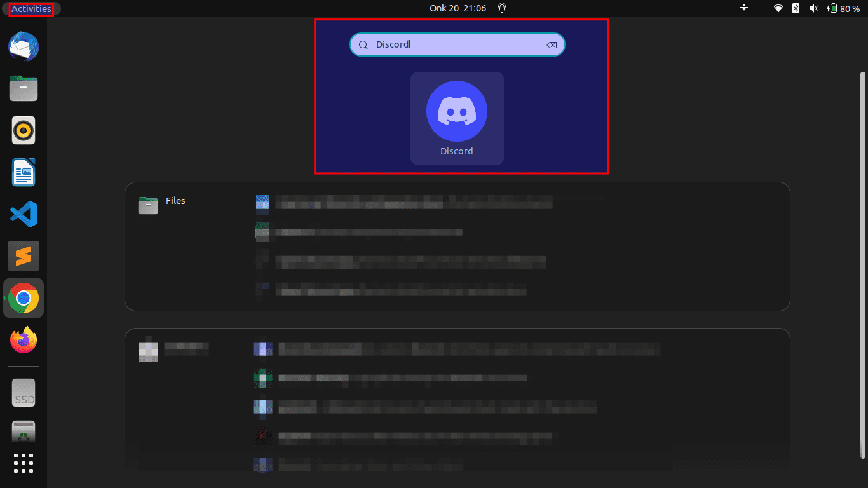868x488 pixels.
Task: Click the Discord label under the icon
Action: point(457,151)
